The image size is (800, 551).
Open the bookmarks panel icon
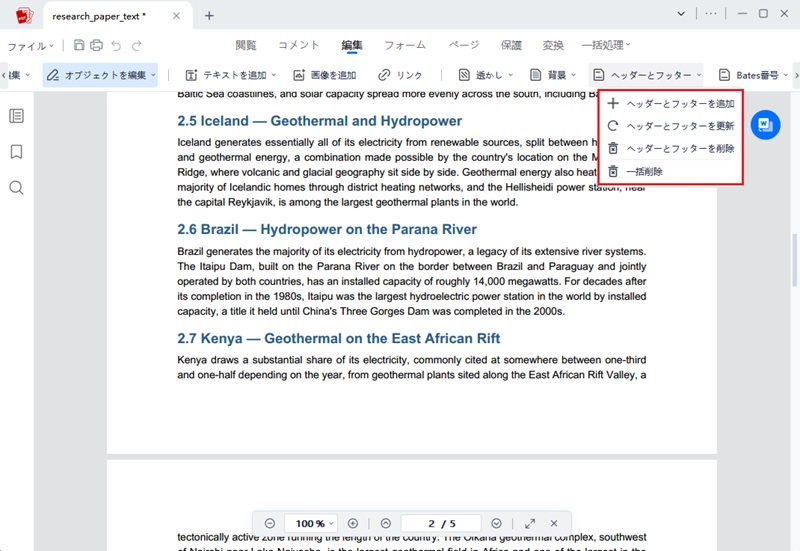[16, 152]
